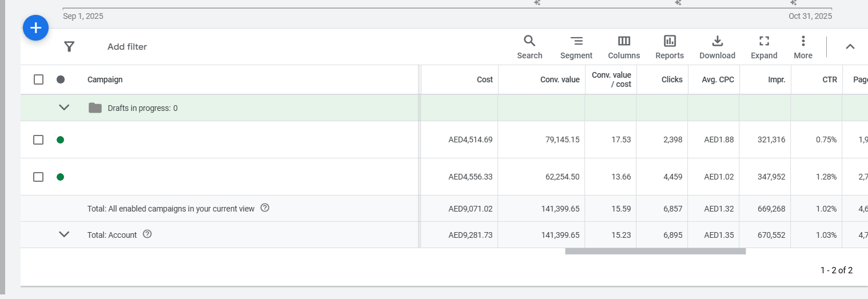Viewport: 868px width, 299px height.
Task: Select the campaign costing AED4,514.69
Action: (38, 139)
